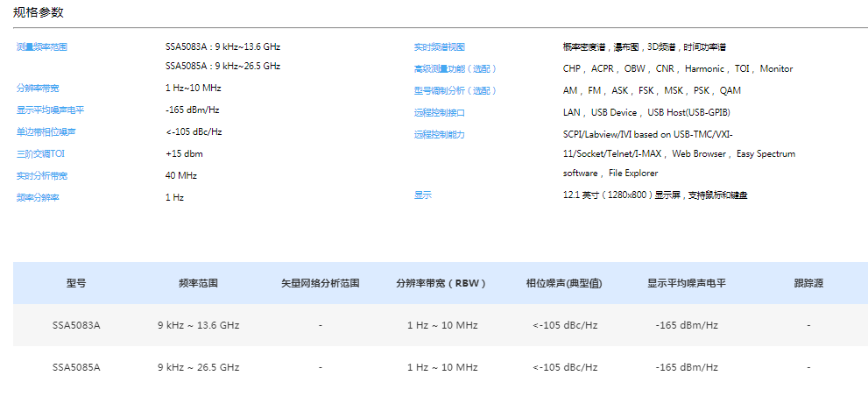Click the '12.1 英寸（1280x800）显示屏' value
The width and height of the screenshot is (868, 404).
655,195
